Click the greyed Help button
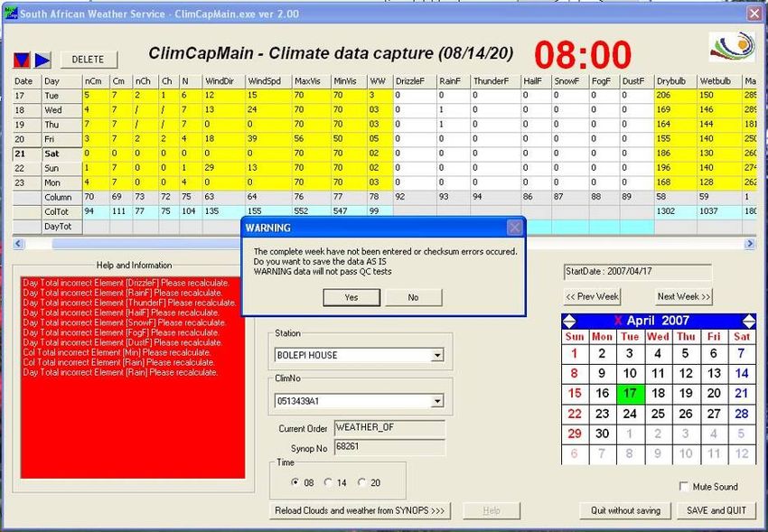This screenshot has height=532, width=768. tap(492, 510)
